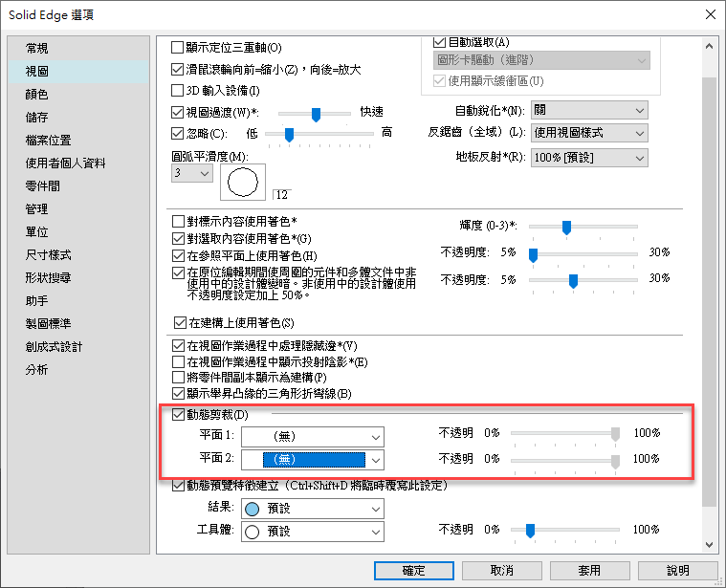Enable 對標示內容使用著色 checkbox
Viewport: 726px width, 588px height.
178,221
